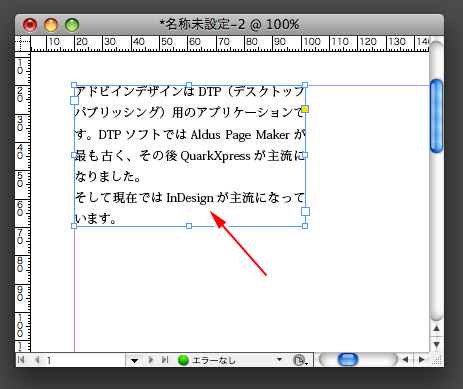Click the bottom-center frame handle
463x389 pixels.
click(x=189, y=226)
